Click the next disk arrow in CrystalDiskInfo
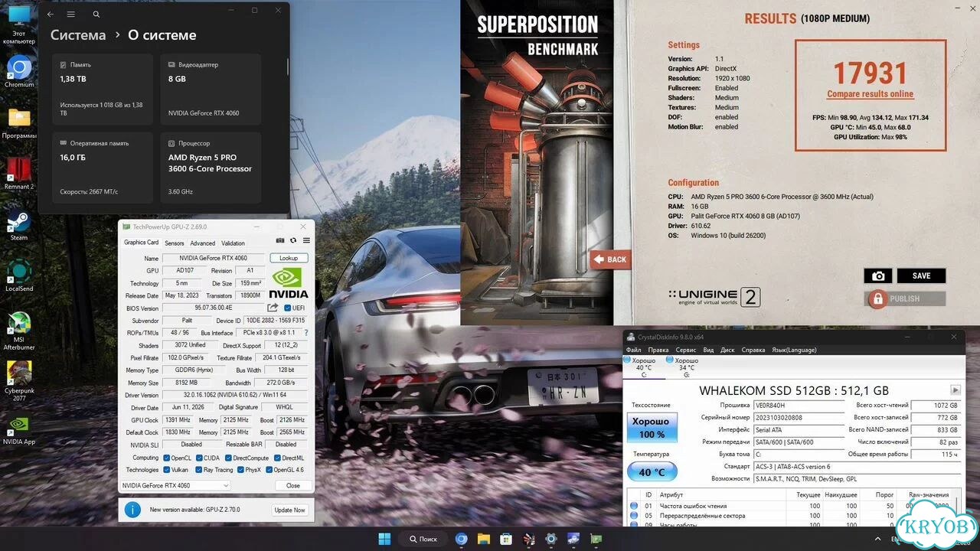Viewport: 980px width, 551px height. 955,390
